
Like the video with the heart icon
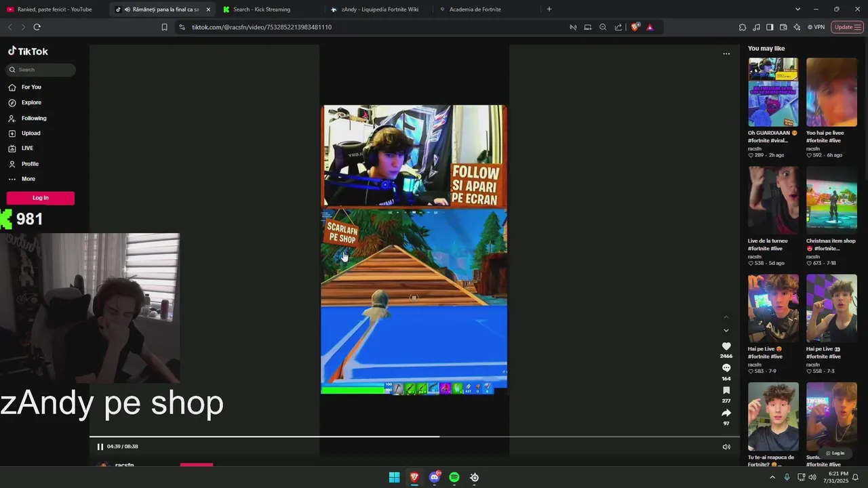click(726, 346)
